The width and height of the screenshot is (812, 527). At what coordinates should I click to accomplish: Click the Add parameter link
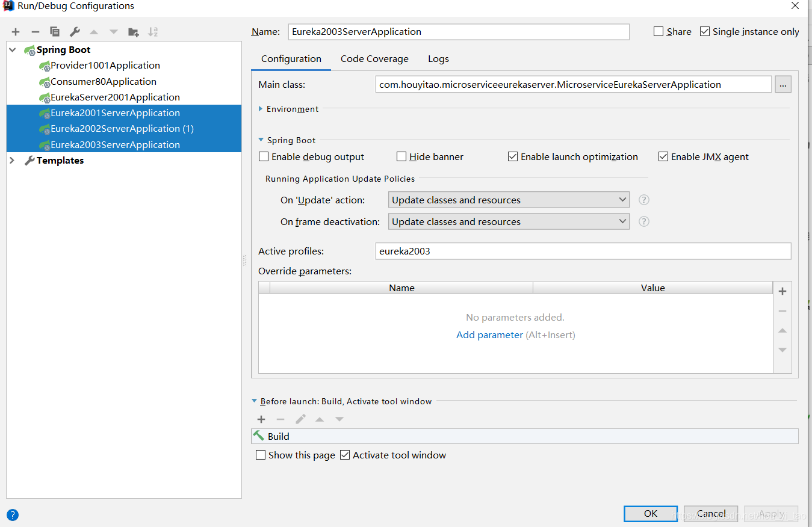(x=489, y=335)
